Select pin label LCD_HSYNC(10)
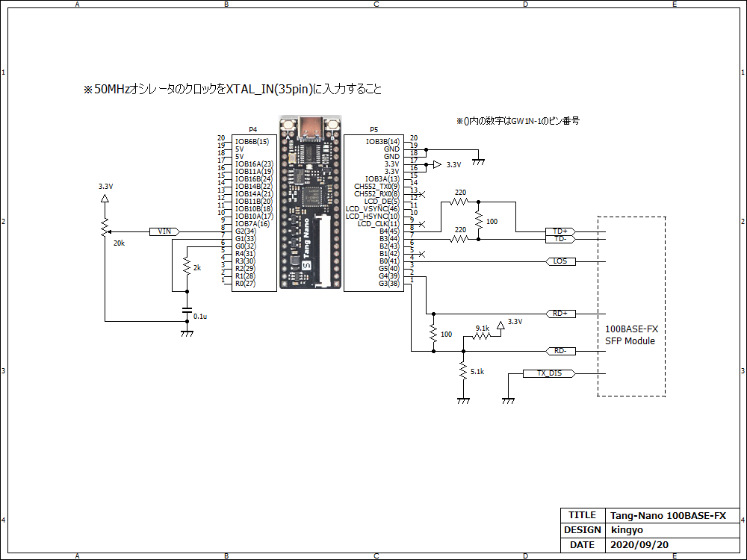 pyautogui.click(x=373, y=217)
